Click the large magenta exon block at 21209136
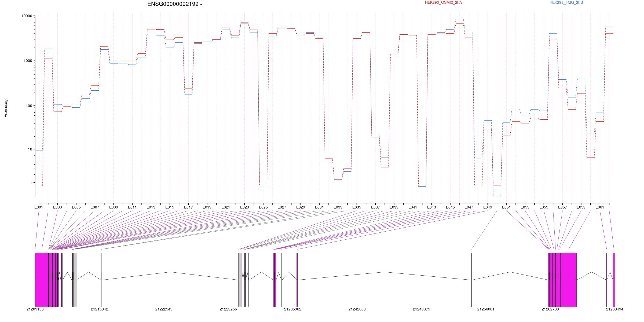The image size is (644, 322). click(42, 280)
